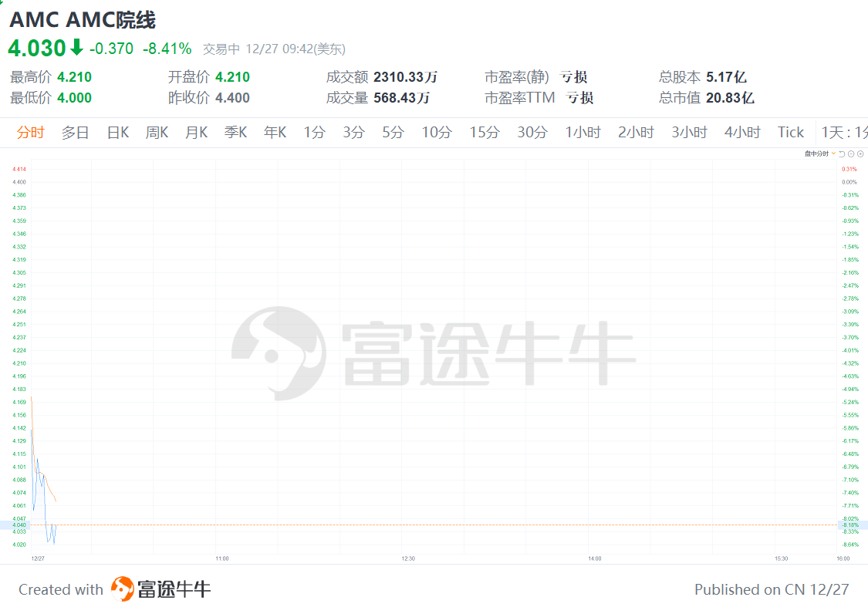868x614 pixels.
Task: Click the 12/27 date label under chart
Action: pos(39,558)
